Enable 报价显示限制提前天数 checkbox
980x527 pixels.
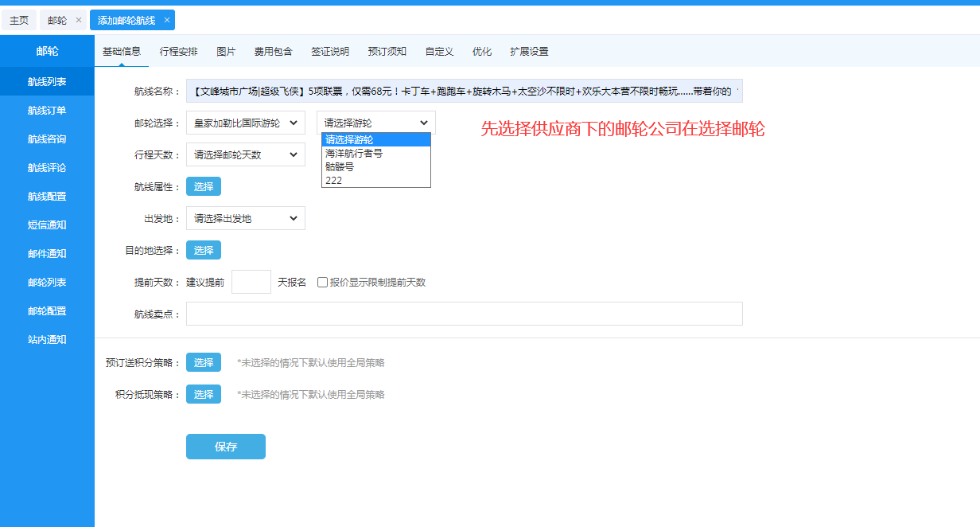(323, 283)
